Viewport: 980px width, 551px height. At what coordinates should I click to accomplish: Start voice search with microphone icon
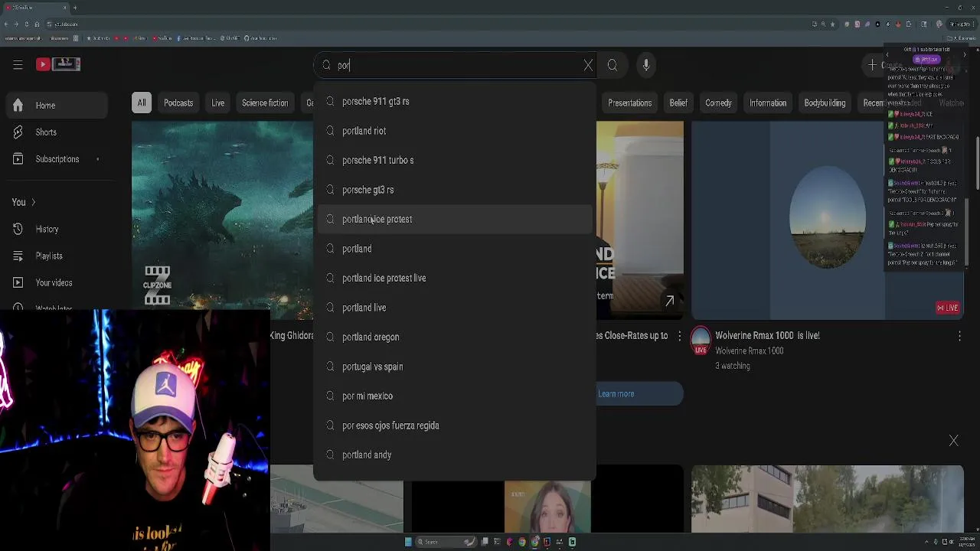[x=646, y=65]
